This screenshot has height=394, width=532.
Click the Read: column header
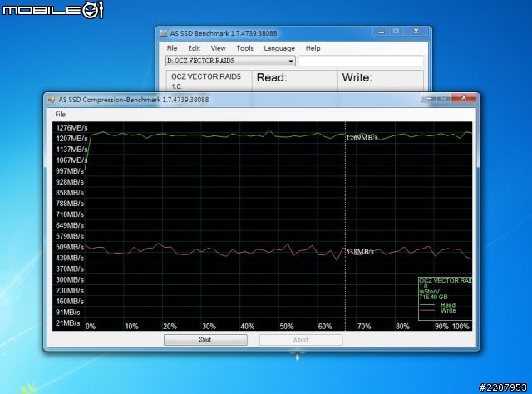tap(272, 77)
